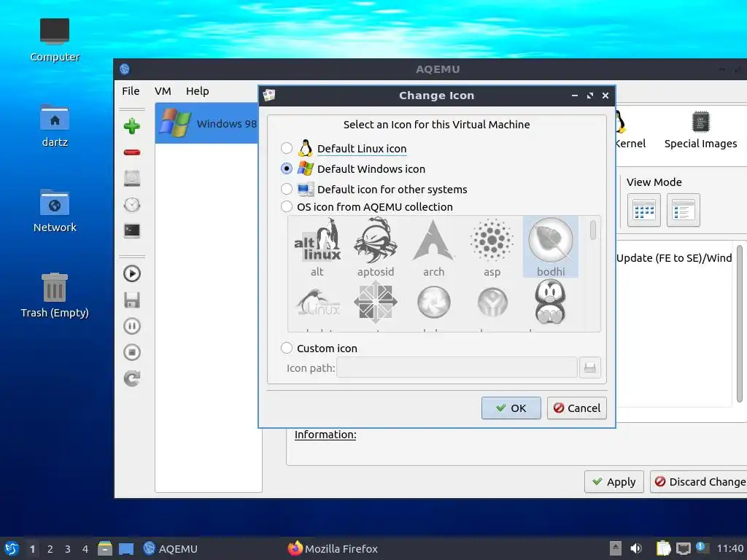The width and height of the screenshot is (747, 560).
Task: Pause the VM with the pause icon
Action: [132, 326]
